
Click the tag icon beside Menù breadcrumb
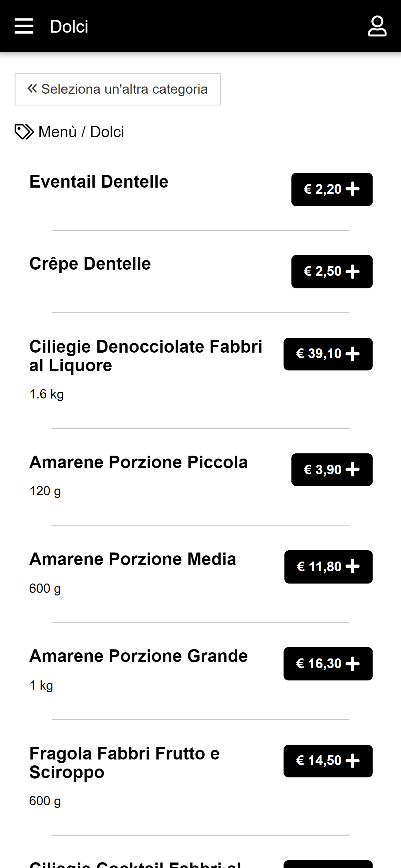[24, 132]
